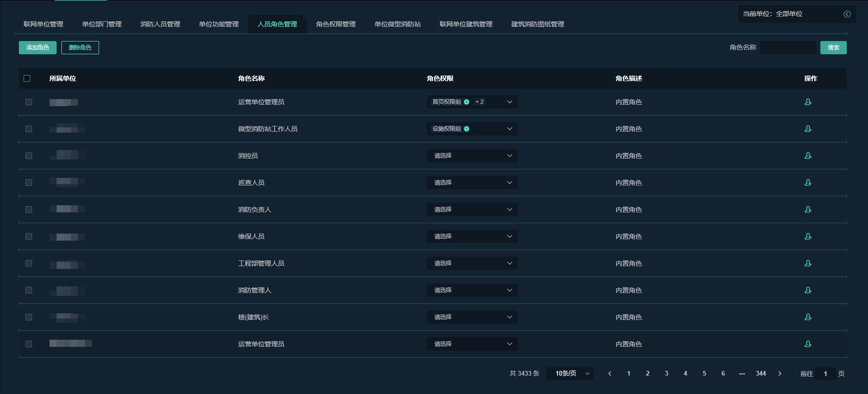Switch to 联网单位管理 tab
This screenshot has width=868, height=394.
point(43,24)
